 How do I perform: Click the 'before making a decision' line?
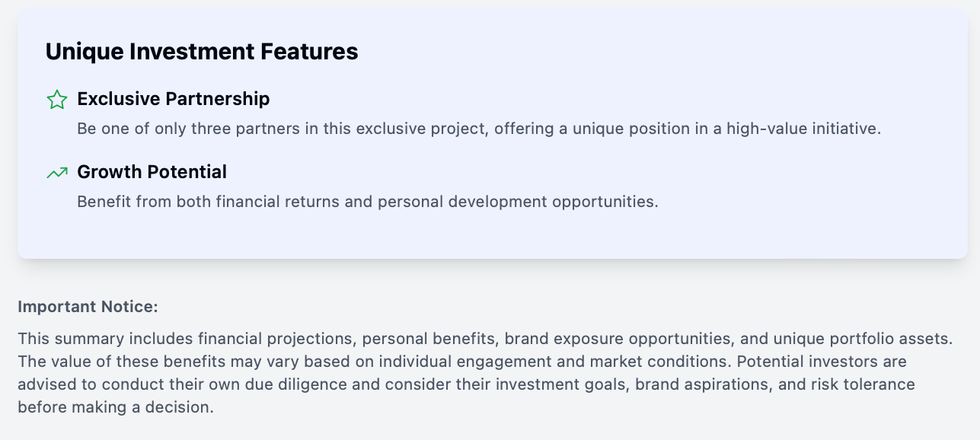tap(116, 407)
